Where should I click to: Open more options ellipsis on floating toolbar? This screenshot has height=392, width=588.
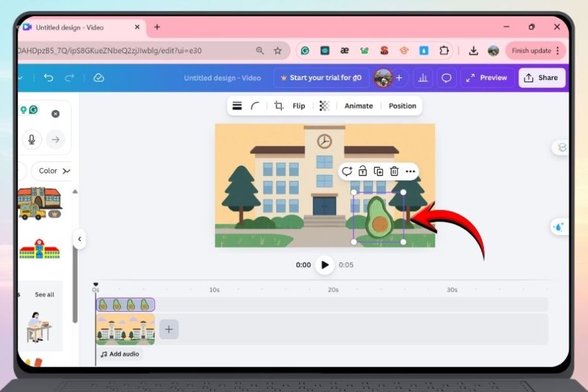point(410,171)
